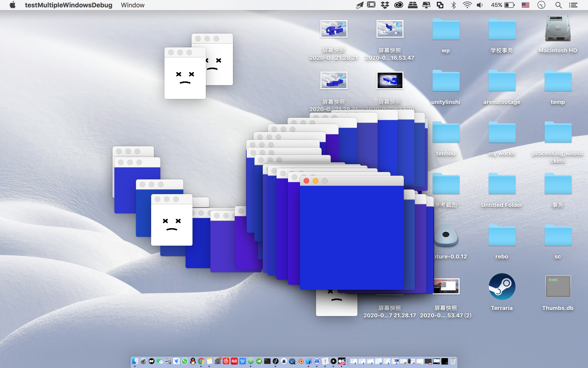Open Notes app in the Dock
The height and width of the screenshot is (368, 588).
[209, 361]
